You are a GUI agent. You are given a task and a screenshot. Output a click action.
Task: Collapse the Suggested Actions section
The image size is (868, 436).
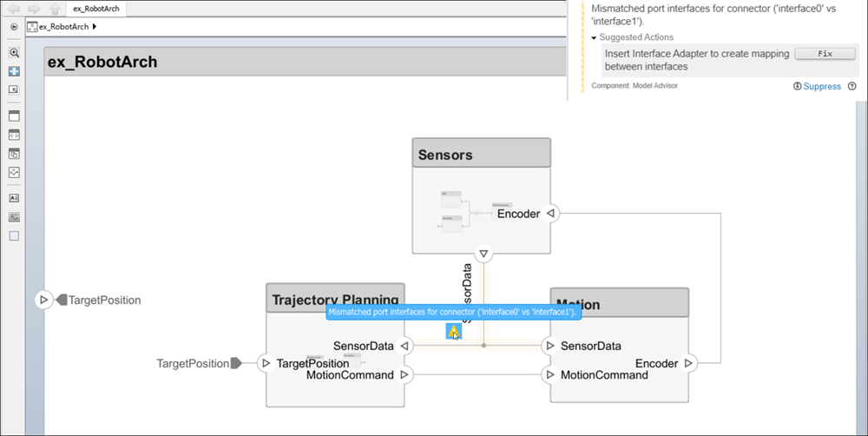(x=594, y=38)
